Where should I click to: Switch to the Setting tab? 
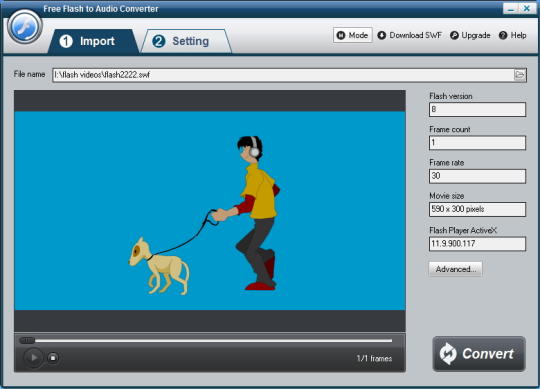click(186, 41)
